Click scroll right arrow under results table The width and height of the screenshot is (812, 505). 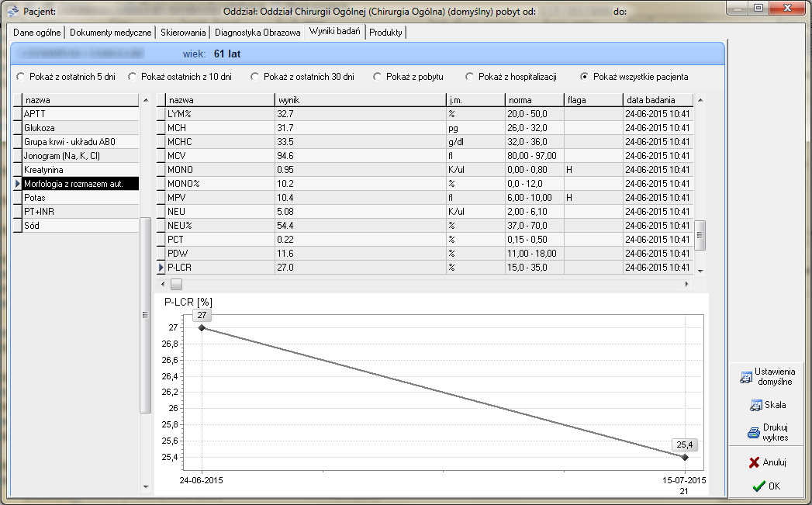click(686, 285)
